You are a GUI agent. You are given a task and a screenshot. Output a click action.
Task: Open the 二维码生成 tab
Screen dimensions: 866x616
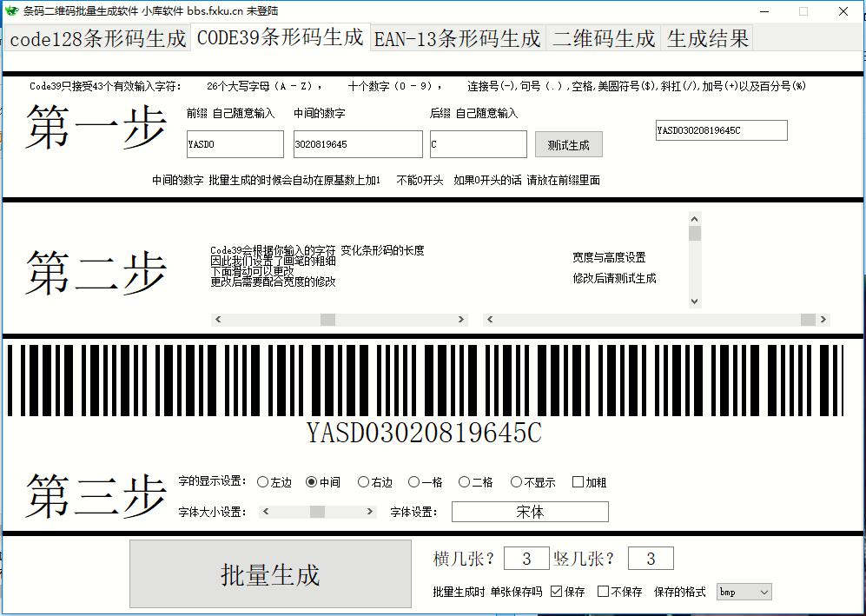(603, 39)
